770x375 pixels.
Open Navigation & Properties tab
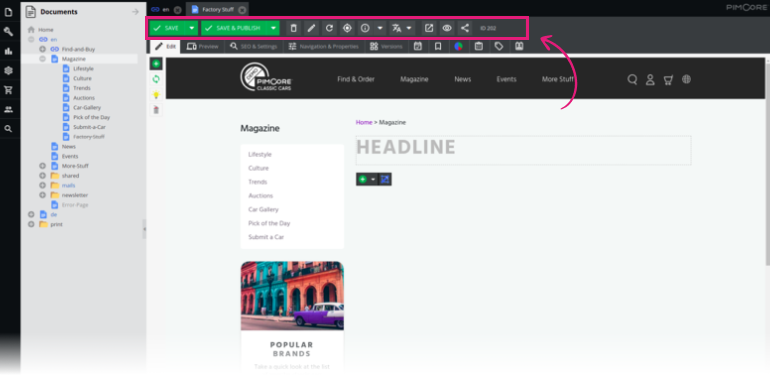tap(323, 46)
